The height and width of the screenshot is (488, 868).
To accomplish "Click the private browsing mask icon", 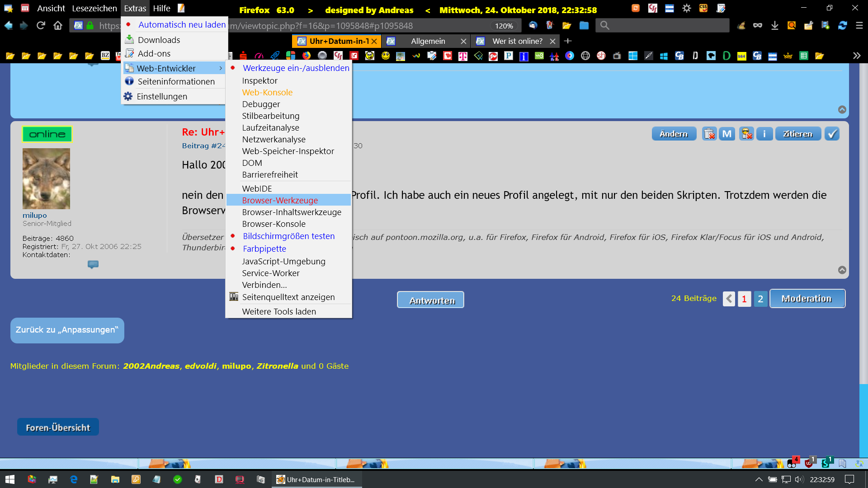I will [757, 26].
